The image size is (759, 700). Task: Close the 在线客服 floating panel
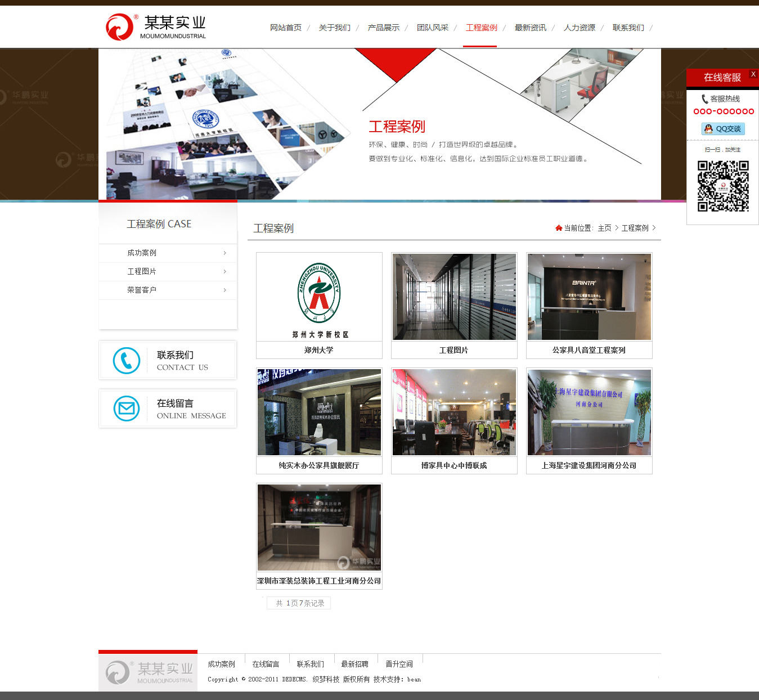753,74
